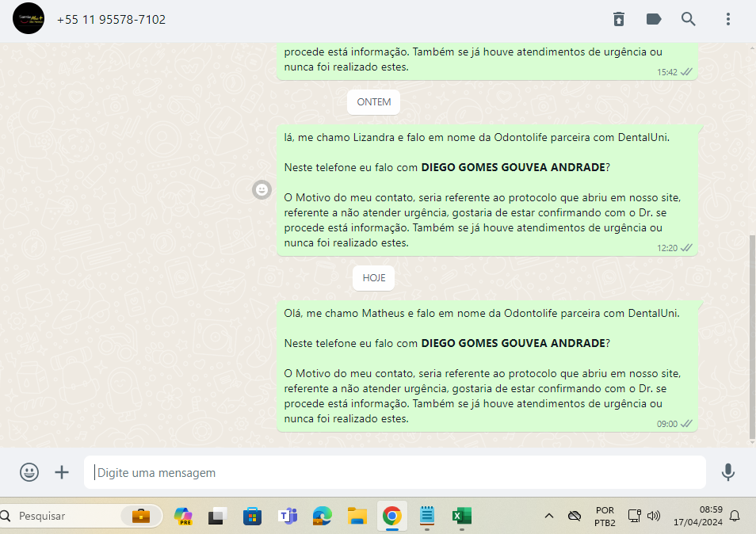Click the delete chat trash icon
This screenshot has width=756, height=534.
[x=619, y=19]
